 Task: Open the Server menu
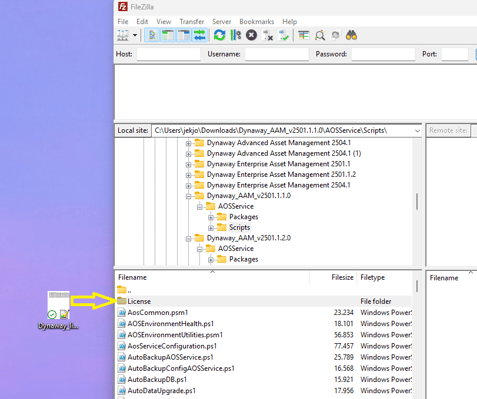point(222,22)
